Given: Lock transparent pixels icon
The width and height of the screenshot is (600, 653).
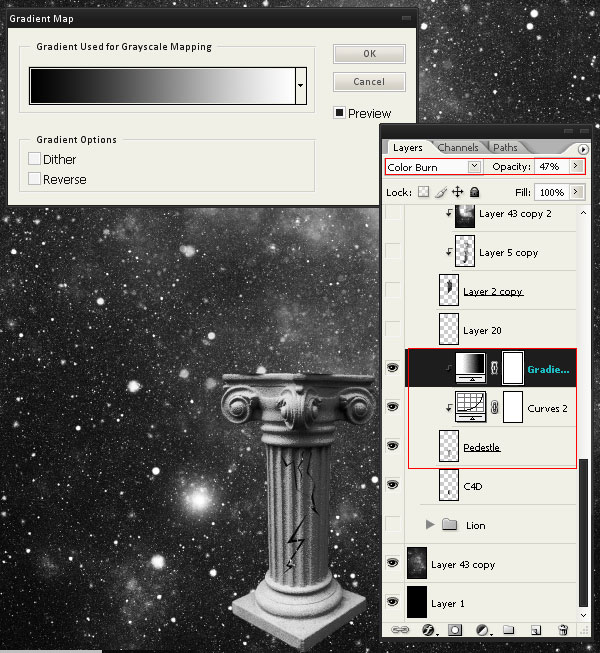Looking at the screenshot, I should click(423, 192).
